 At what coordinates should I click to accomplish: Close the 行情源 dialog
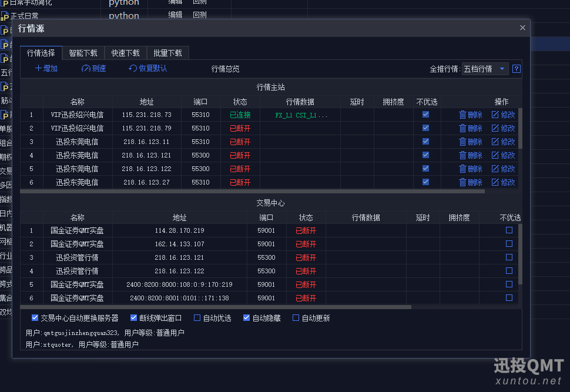tap(522, 28)
